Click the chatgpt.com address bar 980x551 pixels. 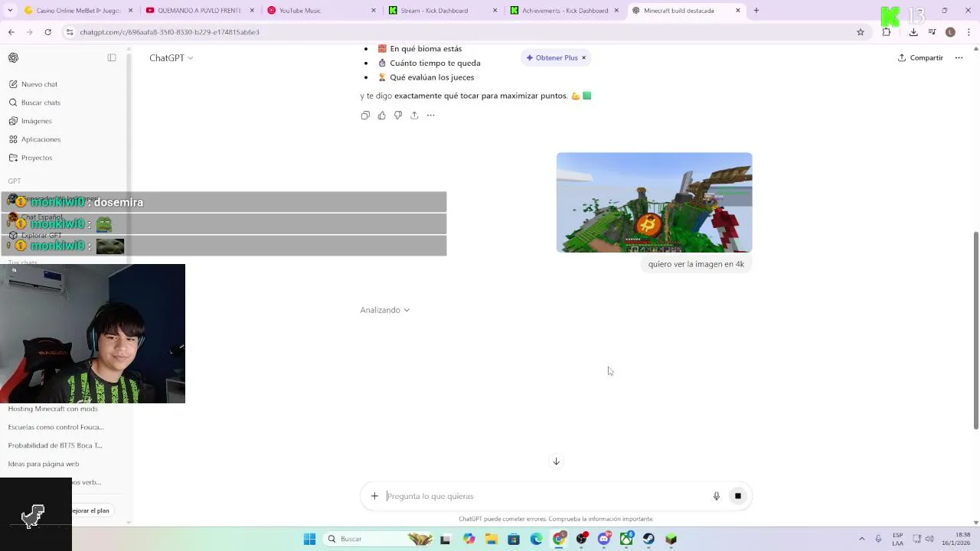pos(459,32)
